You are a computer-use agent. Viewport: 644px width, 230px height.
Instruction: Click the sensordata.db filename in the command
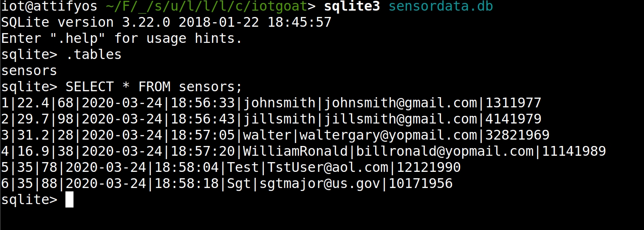[x=441, y=6]
